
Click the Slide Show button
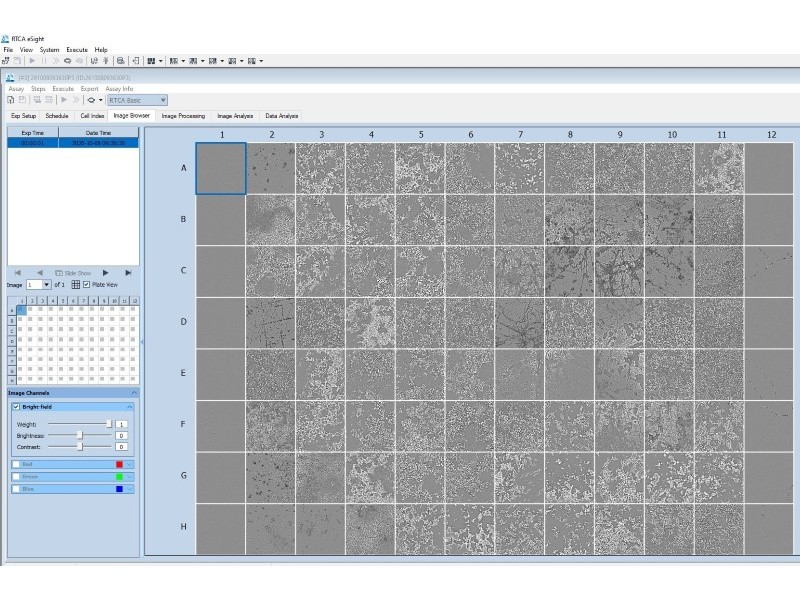[73, 273]
